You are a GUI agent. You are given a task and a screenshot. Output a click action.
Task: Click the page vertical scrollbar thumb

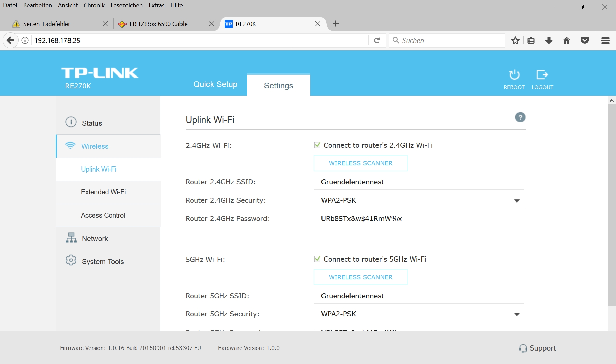coord(612,205)
